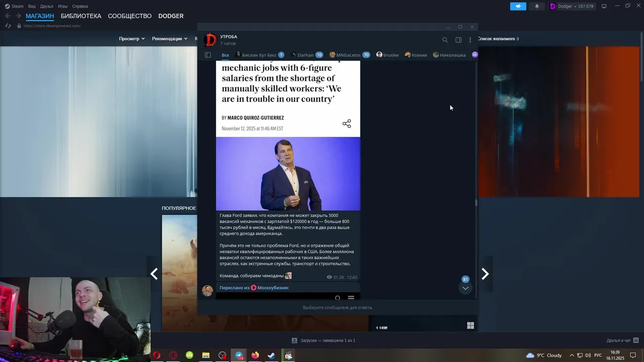Click the УТРОБА folder avatar
The image size is (644, 362).
(x=210, y=40)
